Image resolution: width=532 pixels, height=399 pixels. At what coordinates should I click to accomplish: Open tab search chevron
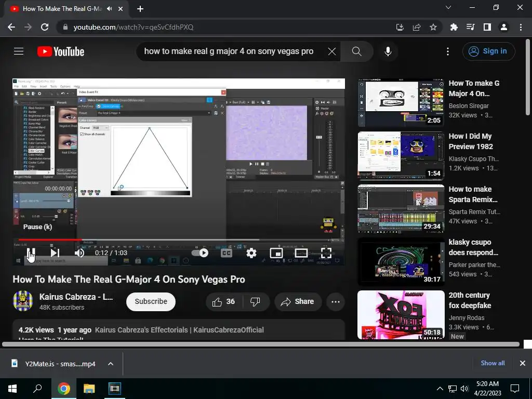click(x=448, y=7)
